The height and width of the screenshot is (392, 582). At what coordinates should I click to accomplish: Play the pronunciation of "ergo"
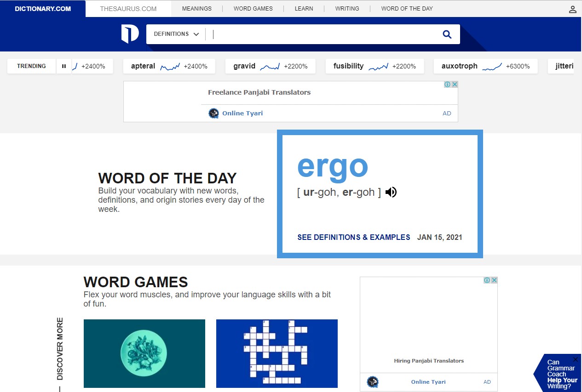pos(391,192)
